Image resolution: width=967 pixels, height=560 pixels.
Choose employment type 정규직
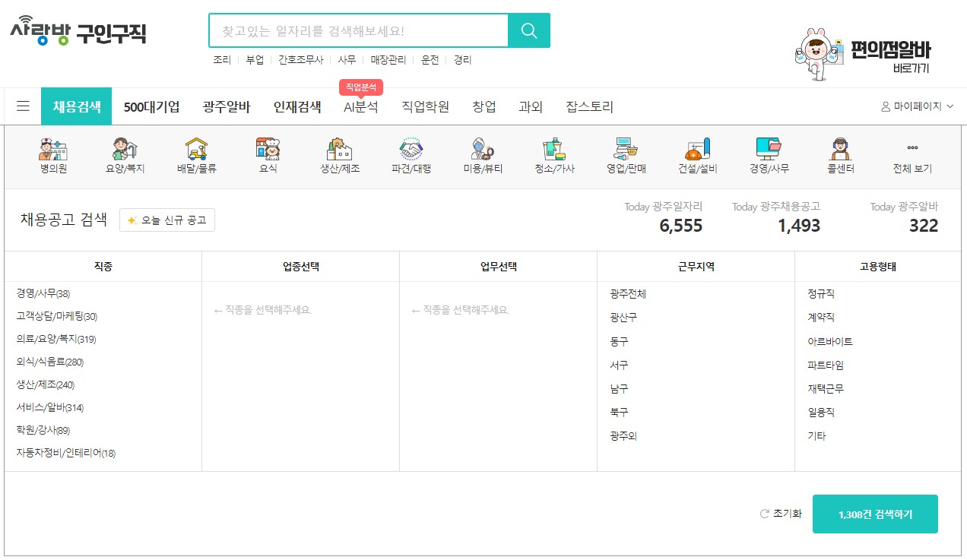(x=821, y=294)
